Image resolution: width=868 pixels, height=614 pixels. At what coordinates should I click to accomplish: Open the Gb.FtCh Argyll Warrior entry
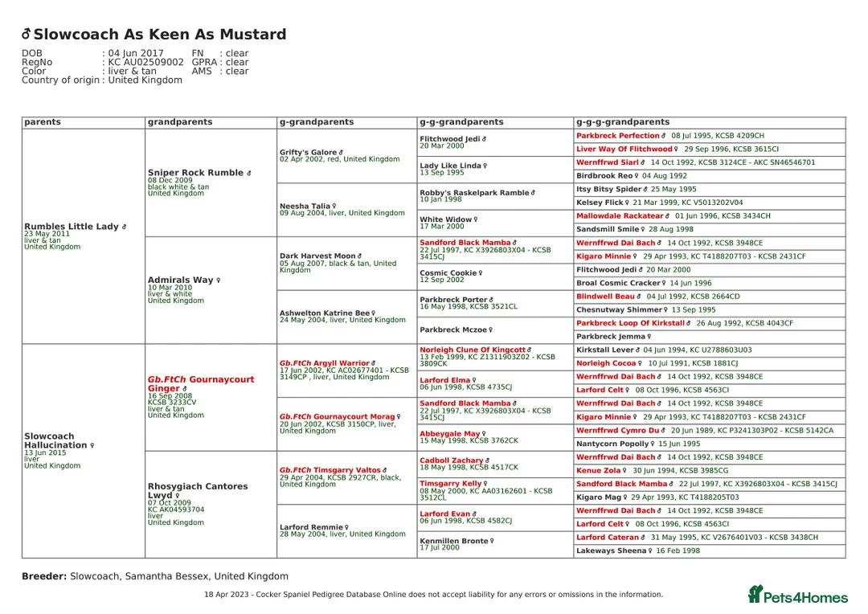tap(324, 363)
